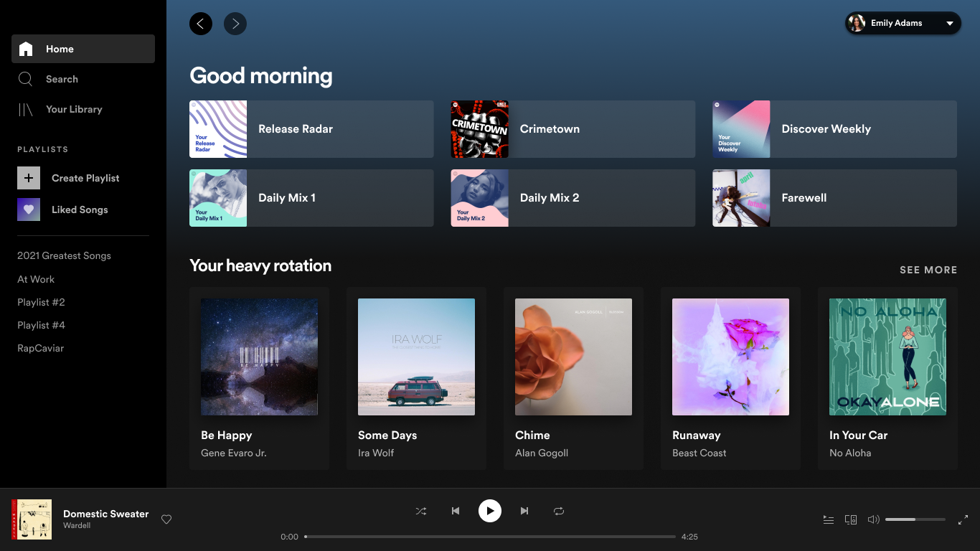Open the Some Days album thumbnail

pyautogui.click(x=416, y=357)
